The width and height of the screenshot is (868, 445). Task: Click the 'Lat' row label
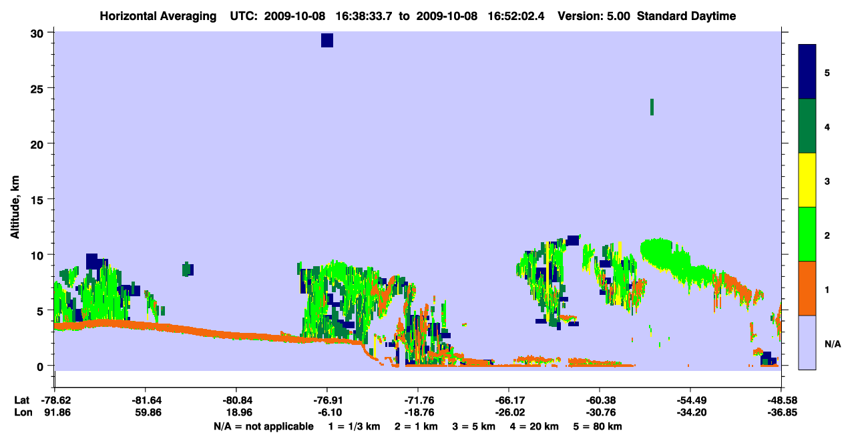[22, 400]
